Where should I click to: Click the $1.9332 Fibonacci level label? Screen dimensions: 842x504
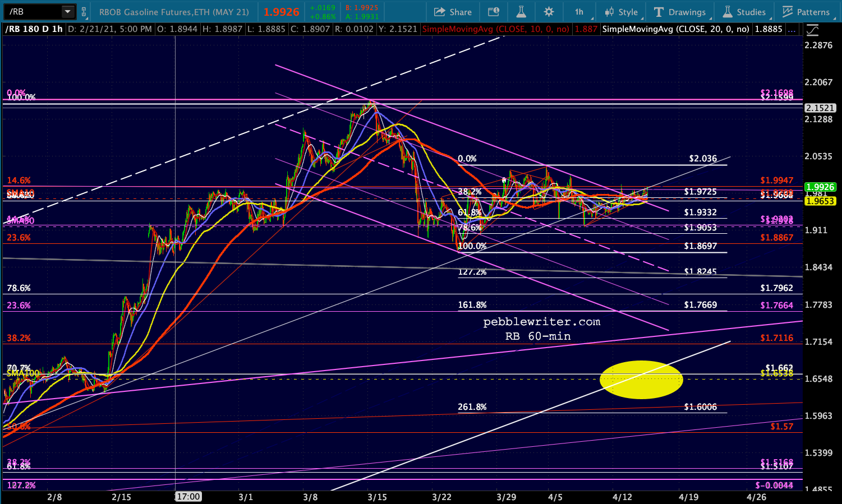[x=700, y=212]
